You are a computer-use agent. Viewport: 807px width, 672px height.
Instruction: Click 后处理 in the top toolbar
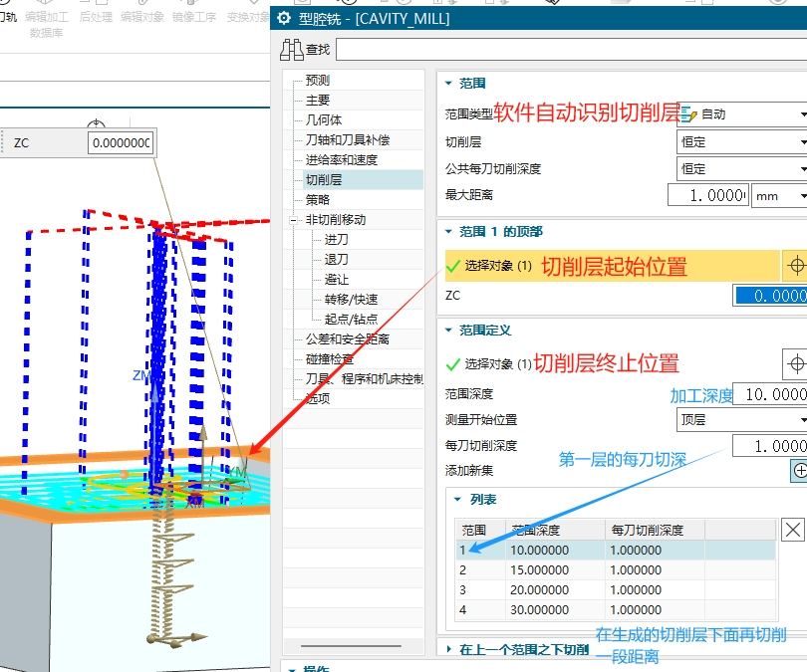pyautogui.click(x=96, y=17)
